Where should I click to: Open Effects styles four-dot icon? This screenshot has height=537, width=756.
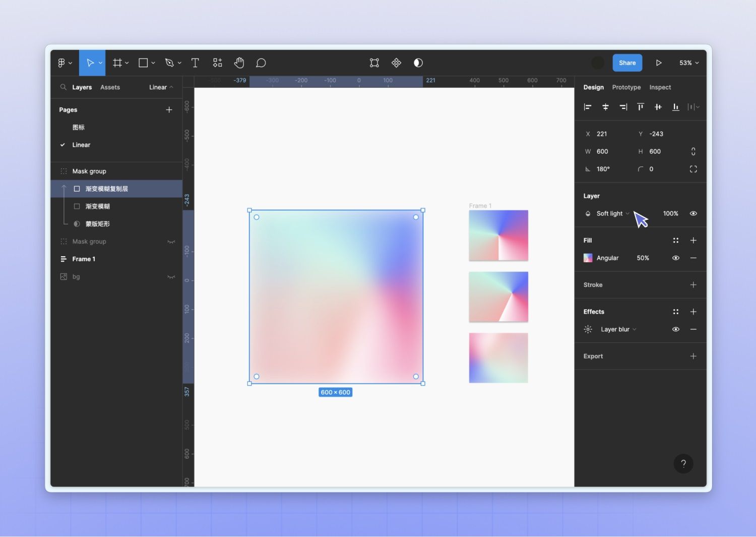(676, 312)
